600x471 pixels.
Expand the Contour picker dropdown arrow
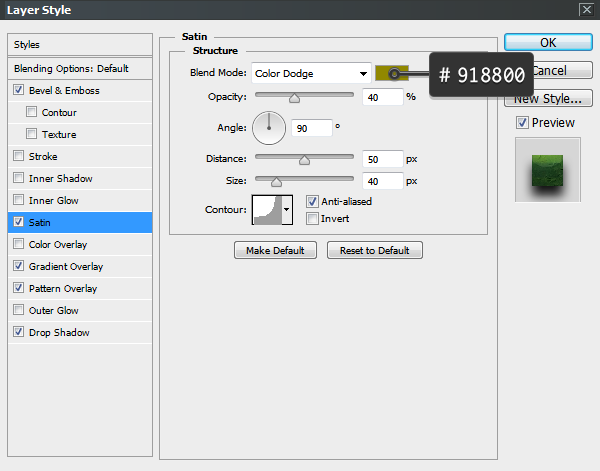point(288,209)
